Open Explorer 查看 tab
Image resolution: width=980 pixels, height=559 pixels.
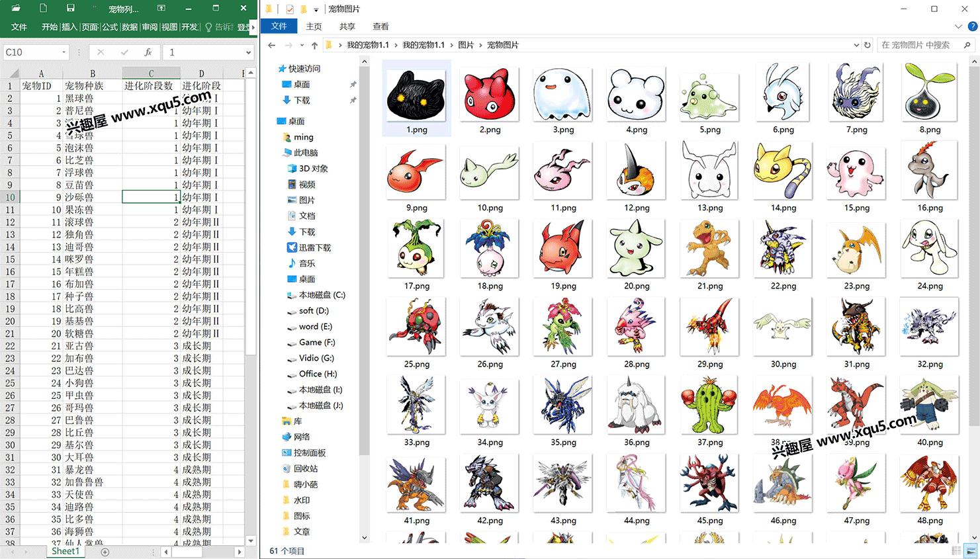click(x=380, y=26)
